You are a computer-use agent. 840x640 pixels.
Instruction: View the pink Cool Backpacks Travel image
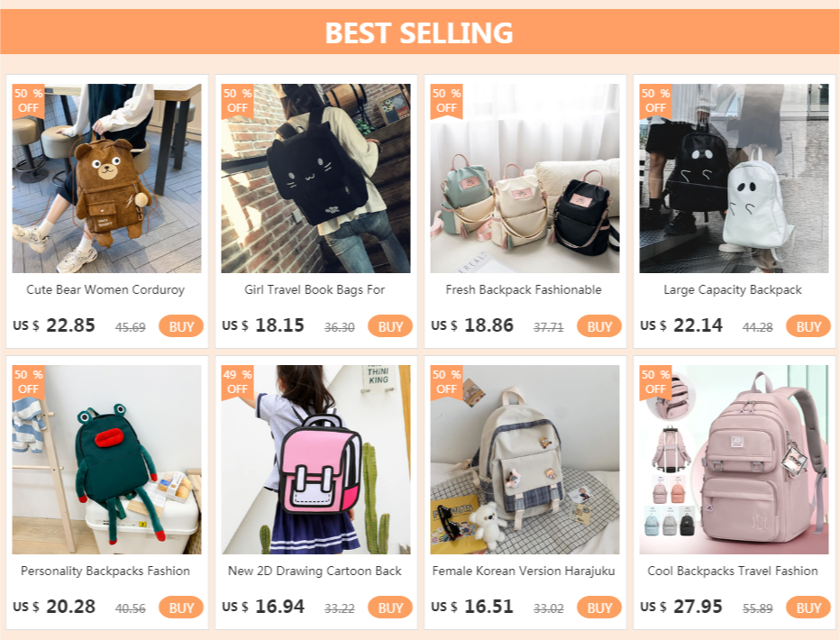coord(734,460)
